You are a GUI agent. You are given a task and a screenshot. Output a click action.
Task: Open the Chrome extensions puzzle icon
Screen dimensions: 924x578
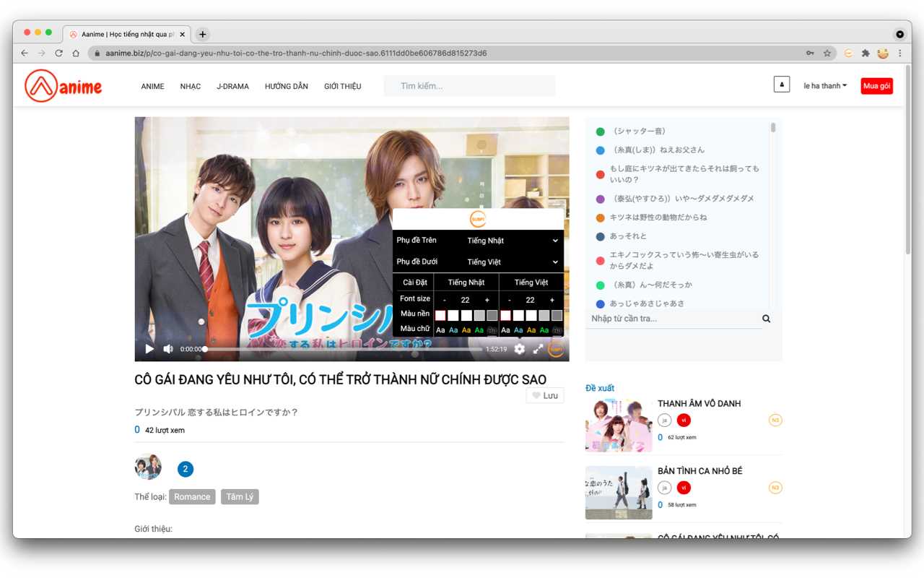pos(866,53)
